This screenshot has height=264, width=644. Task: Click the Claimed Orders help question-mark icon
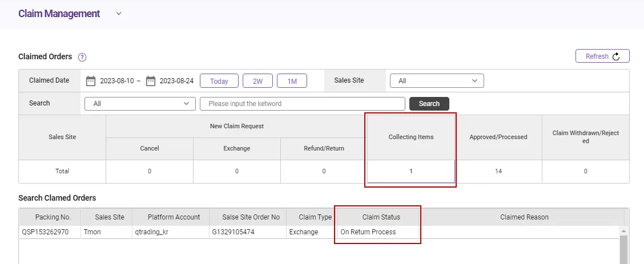tap(82, 57)
